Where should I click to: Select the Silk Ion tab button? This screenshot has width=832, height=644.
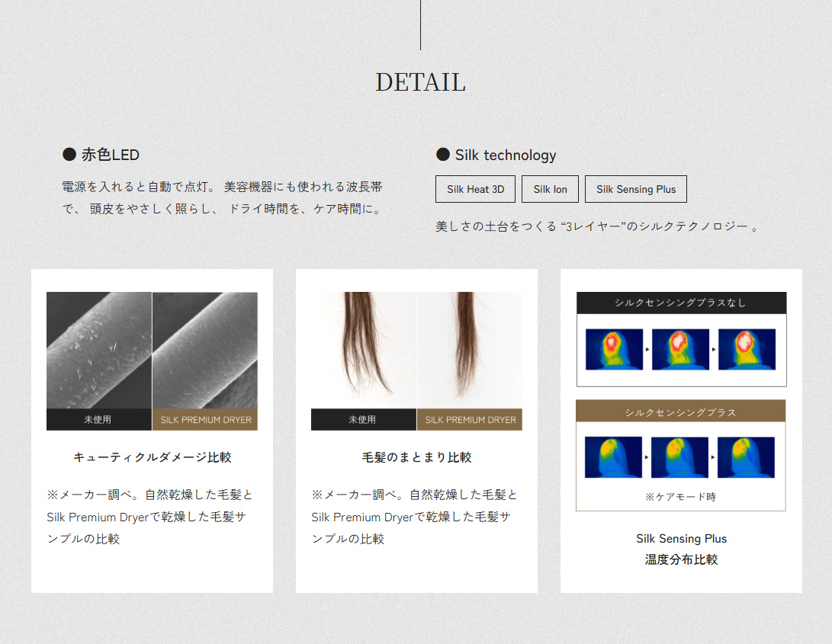(550, 189)
